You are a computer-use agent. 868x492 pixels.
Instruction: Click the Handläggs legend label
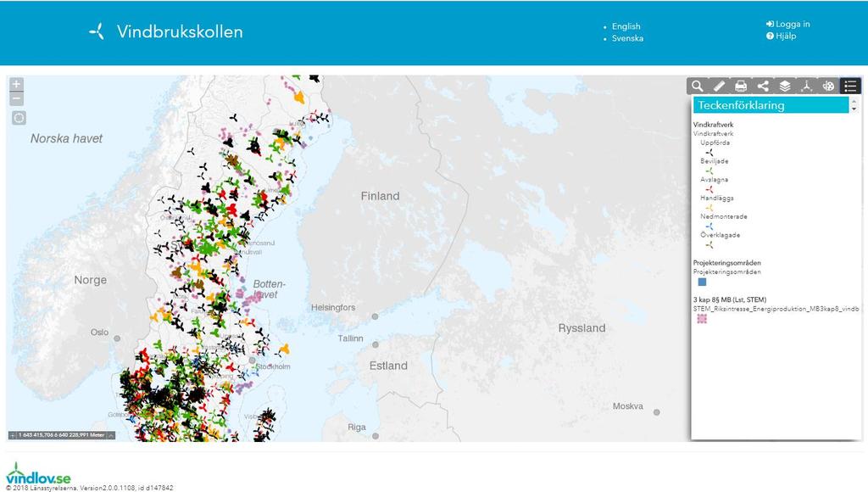click(717, 198)
